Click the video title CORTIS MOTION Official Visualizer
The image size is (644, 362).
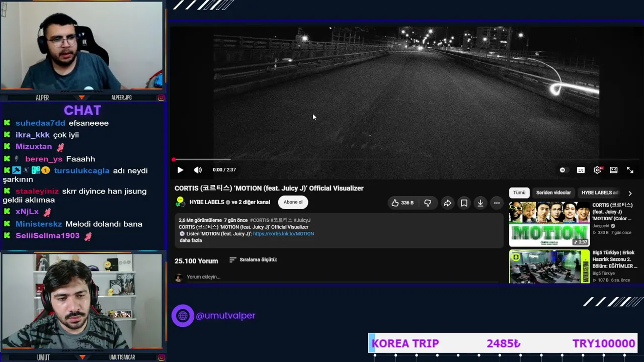pyautogui.click(x=269, y=188)
